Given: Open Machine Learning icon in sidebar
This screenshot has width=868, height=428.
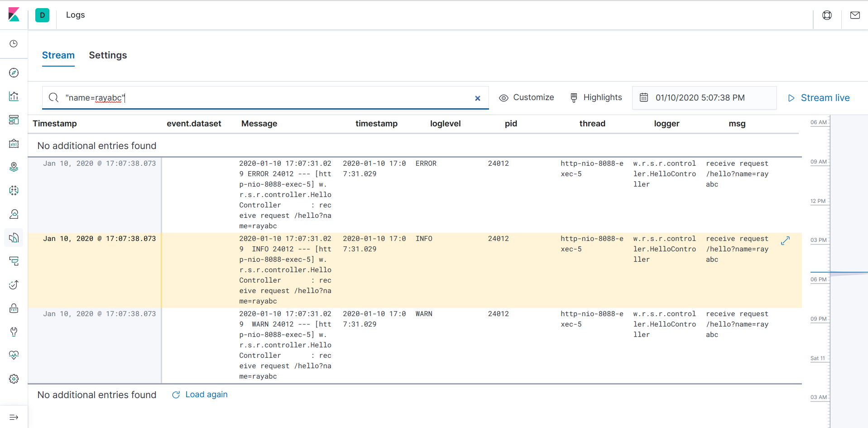Looking at the screenshot, I should click(14, 191).
